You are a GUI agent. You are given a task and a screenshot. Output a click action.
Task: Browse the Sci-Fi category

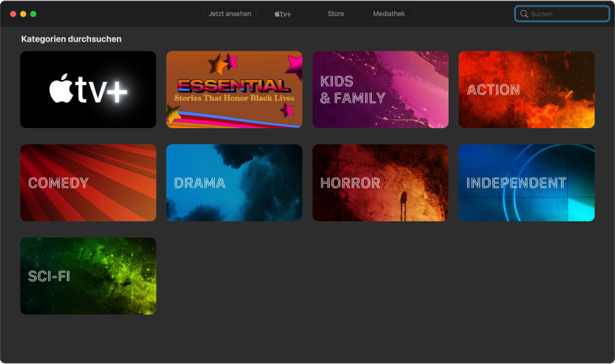point(89,276)
